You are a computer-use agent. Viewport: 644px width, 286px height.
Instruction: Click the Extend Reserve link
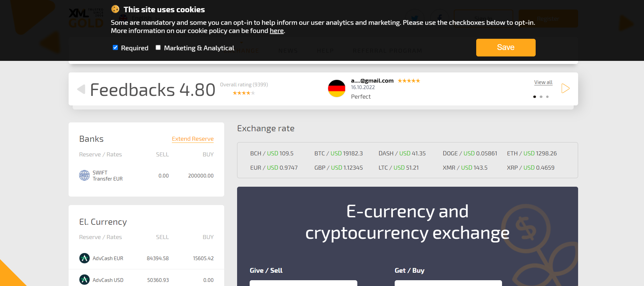coord(193,139)
